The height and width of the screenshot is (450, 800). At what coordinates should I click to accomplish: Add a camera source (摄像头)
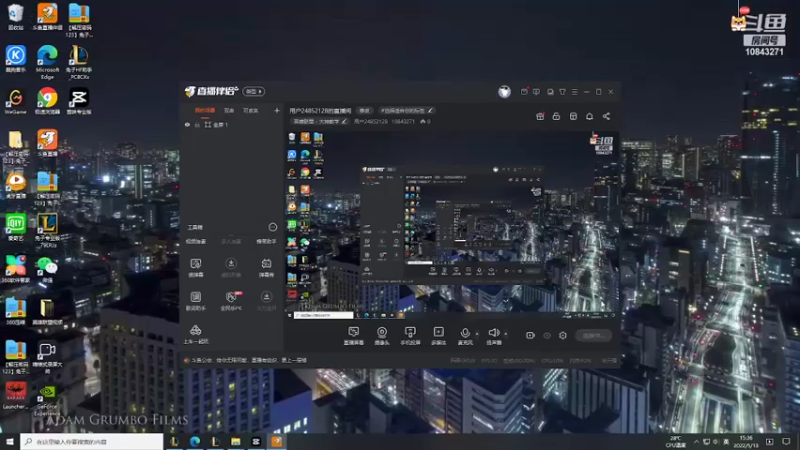click(x=382, y=336)
